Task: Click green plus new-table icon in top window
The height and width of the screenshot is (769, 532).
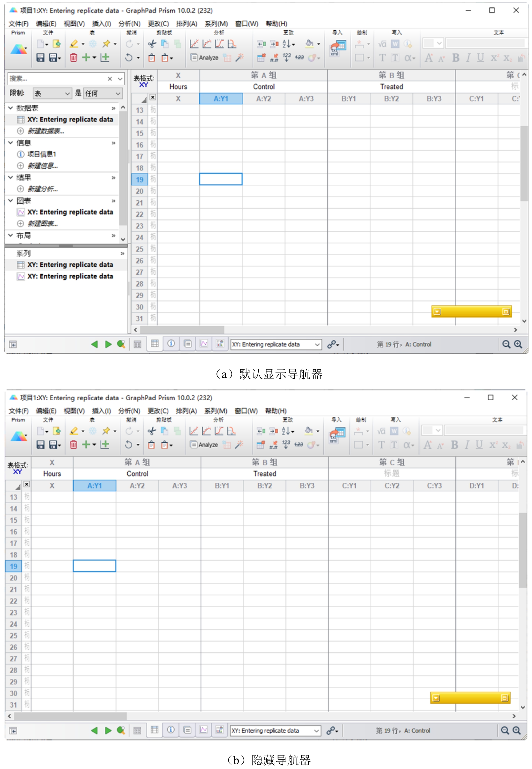Action: coord(86,58)
